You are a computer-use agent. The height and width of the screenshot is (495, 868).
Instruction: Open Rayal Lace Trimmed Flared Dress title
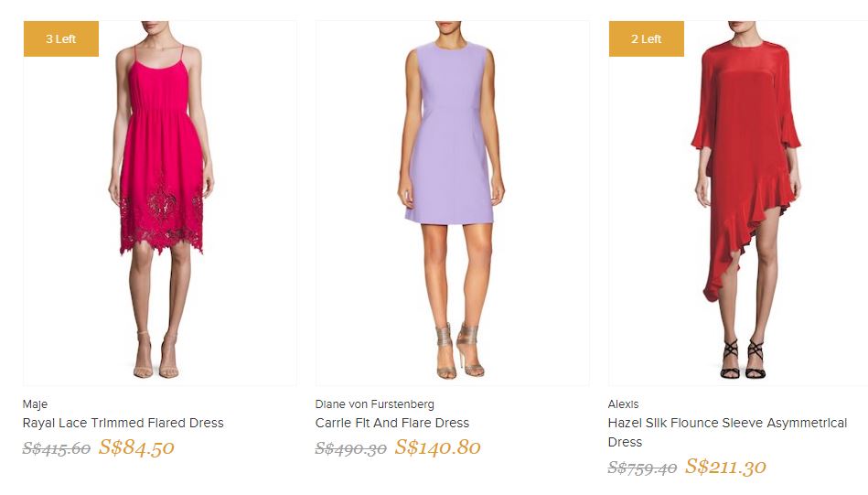click(123, 423)
